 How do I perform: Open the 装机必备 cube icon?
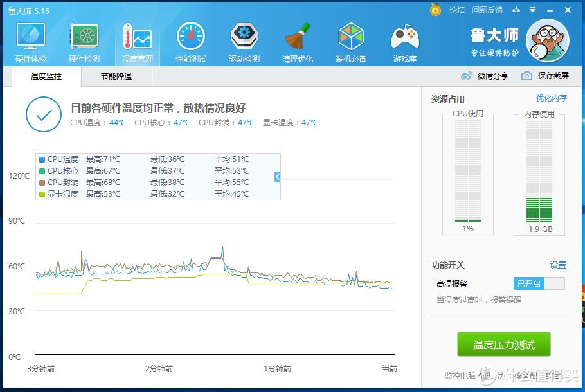[x=351, y=36]
